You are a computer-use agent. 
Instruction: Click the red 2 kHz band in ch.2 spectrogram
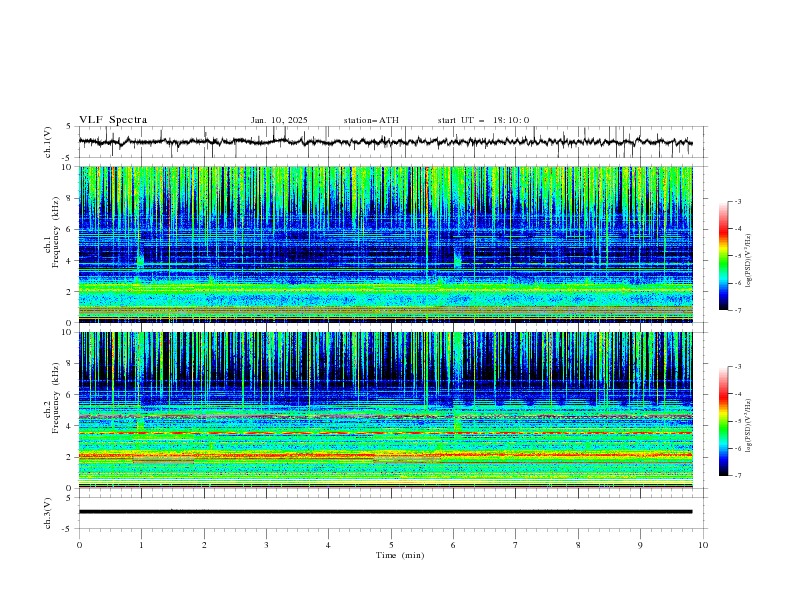pyautogui.click(x=385, y=455)
